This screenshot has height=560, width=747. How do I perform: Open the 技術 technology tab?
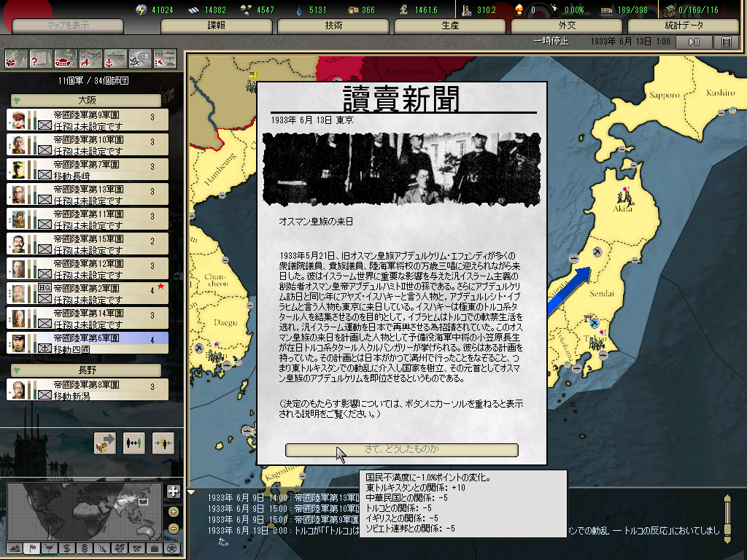[333, 26]
